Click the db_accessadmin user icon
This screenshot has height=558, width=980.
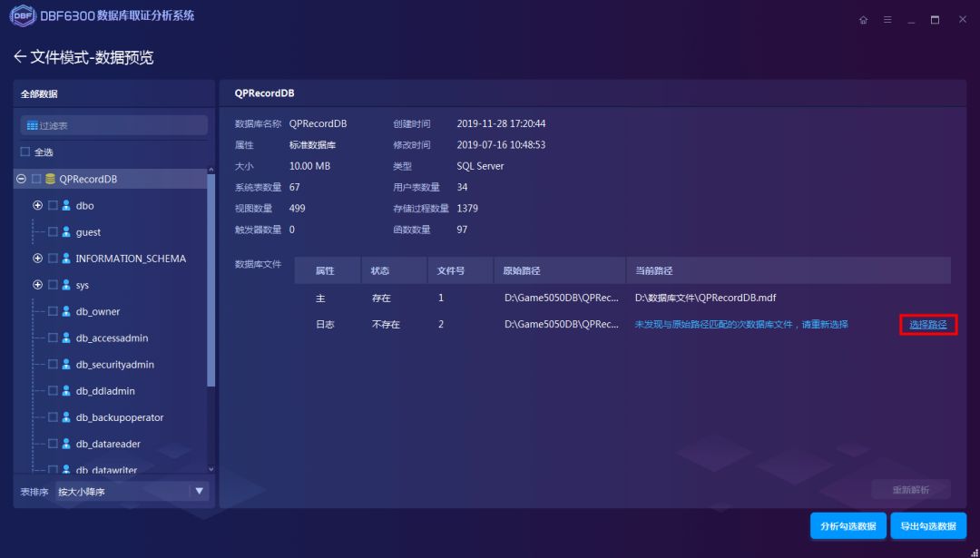(66, 338)
